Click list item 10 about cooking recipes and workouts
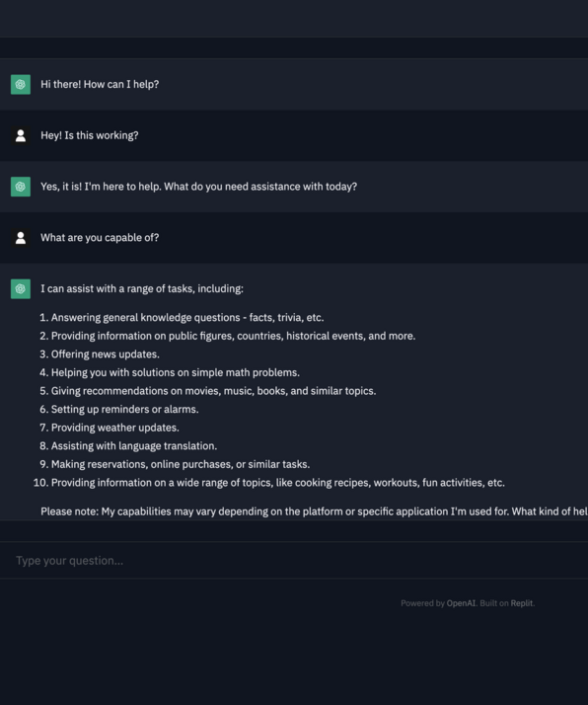The width and height of the screenshot is (588, 705). click(269, 483)
